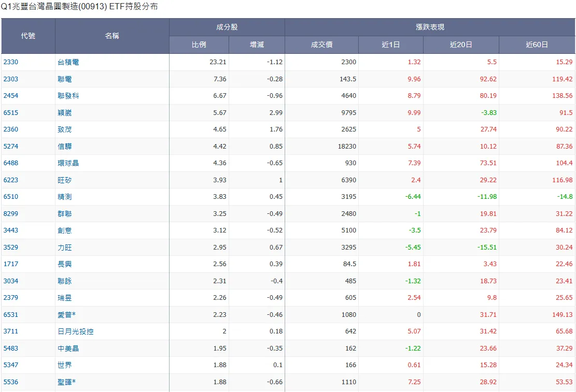Open the 群聯 stock name link
Image resolution: width=576 pixels, height=392 pixels.
click(x=65, y=214)
